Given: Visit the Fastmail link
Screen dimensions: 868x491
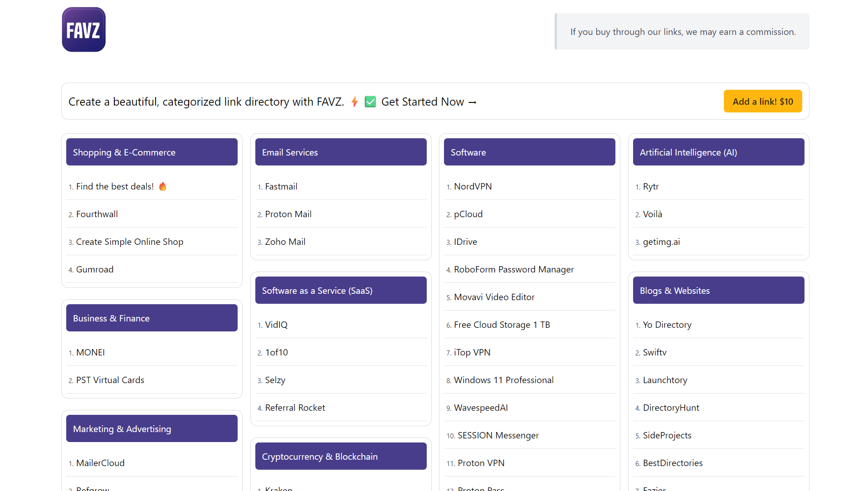Looking at the screenshot, I should point(281,187).
